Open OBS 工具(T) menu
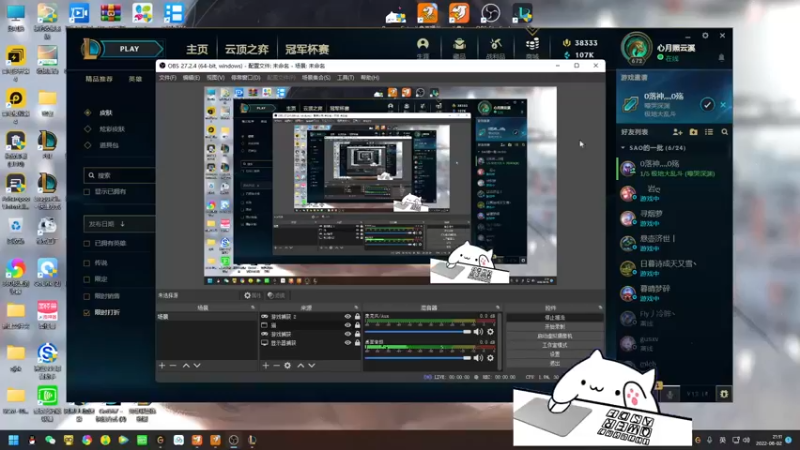The width and height of the screenshot is (800, 450). click(x=345, y=78)
